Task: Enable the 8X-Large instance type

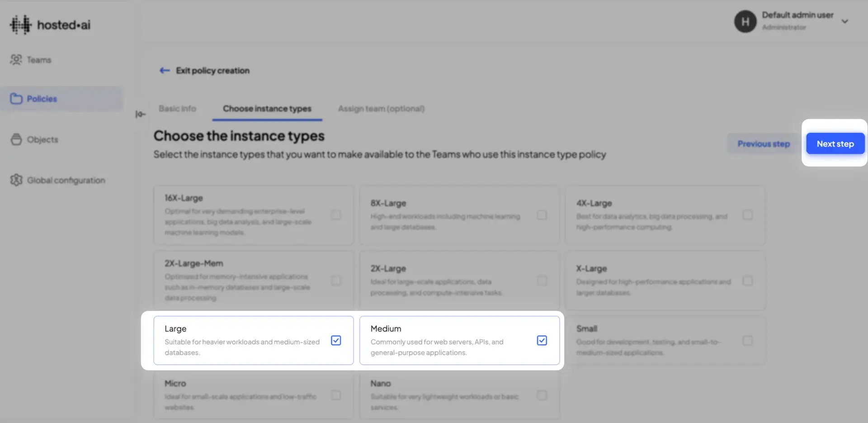Action: [542, 215]
